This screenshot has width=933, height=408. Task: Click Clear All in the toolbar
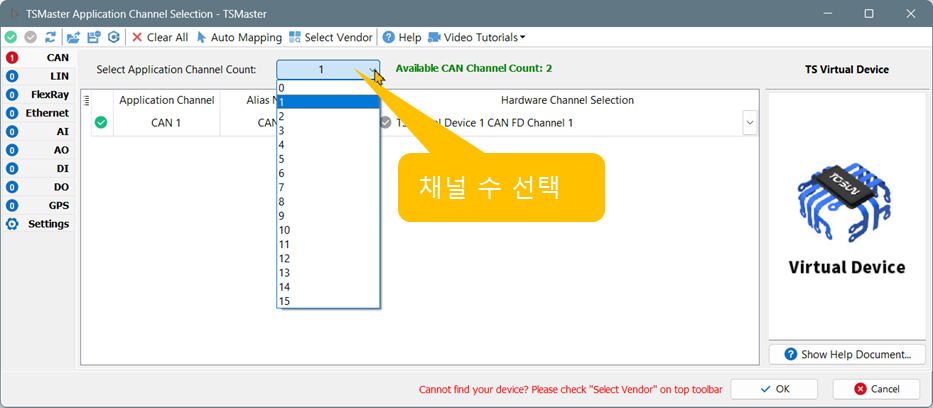(160, 37)
